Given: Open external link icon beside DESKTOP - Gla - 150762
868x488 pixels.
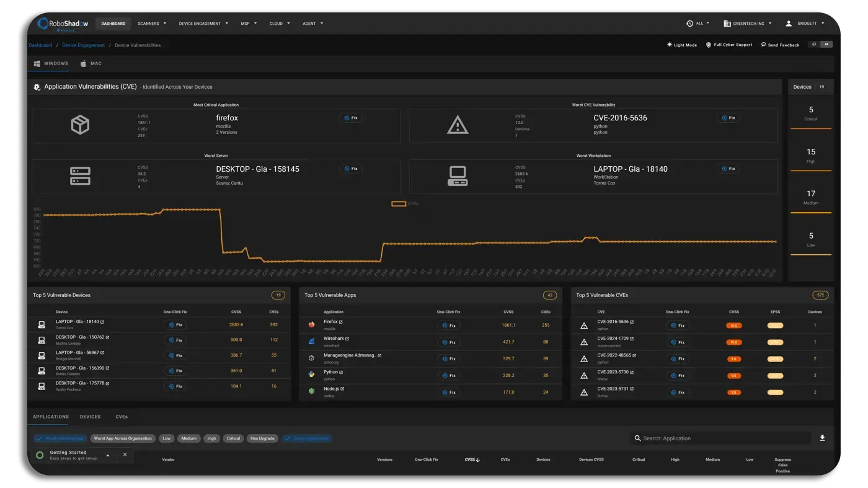Looking at the screenshot, I should click(x=107, y=337).
